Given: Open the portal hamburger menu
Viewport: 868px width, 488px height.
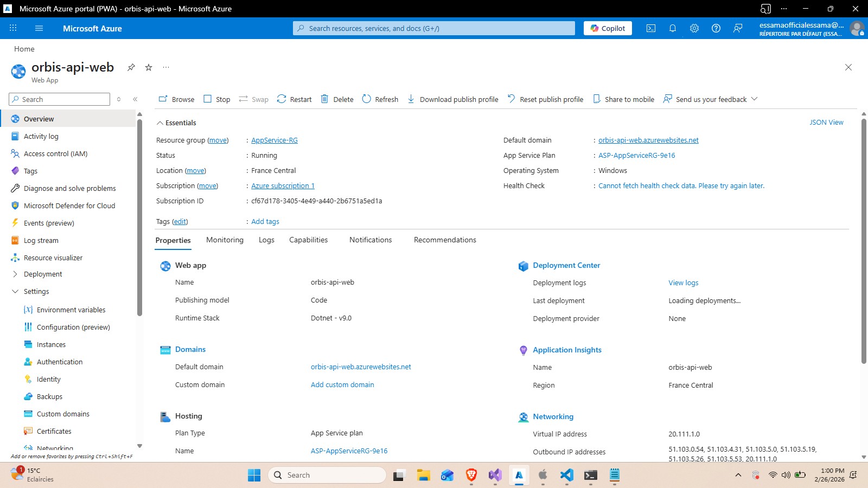Looking at the screenshot, I should click(x=39, y=28).
